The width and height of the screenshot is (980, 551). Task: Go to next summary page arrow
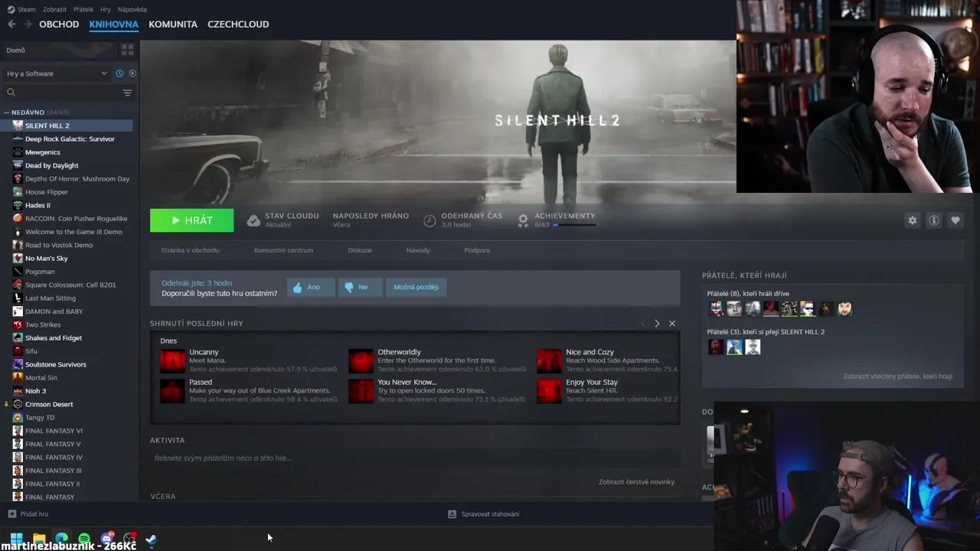[657, 324]
